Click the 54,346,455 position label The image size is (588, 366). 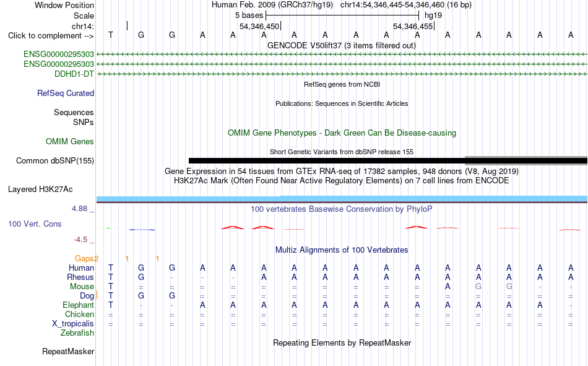pos(413,26)
